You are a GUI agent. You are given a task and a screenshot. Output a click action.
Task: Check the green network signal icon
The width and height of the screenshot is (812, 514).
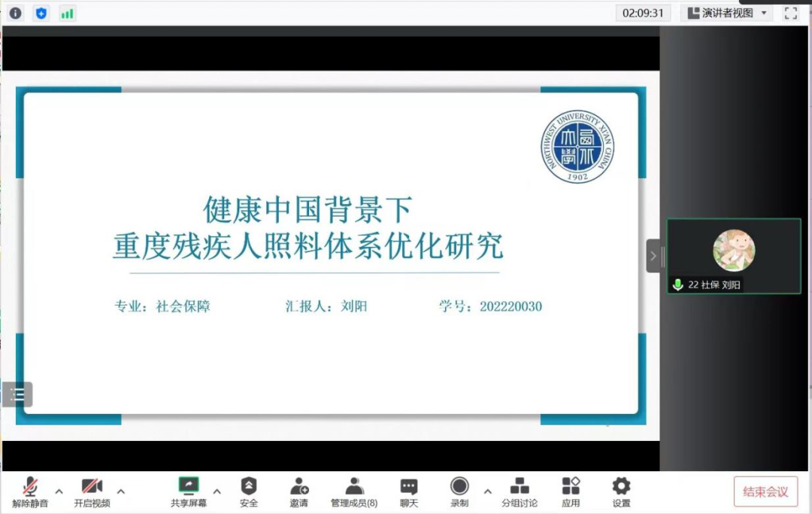pyautogui.click(x=68, y=13)
